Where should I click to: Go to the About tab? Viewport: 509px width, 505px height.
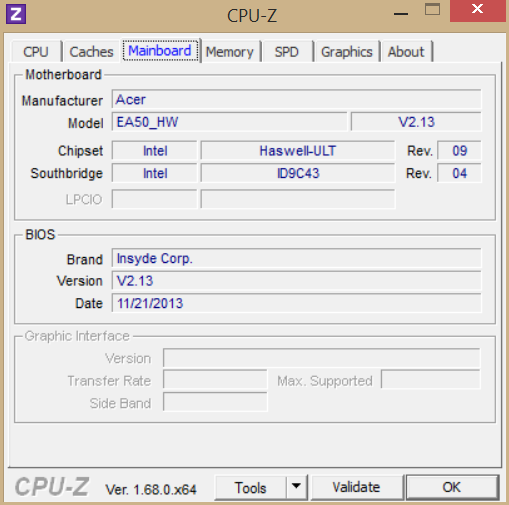click(406, 52)
